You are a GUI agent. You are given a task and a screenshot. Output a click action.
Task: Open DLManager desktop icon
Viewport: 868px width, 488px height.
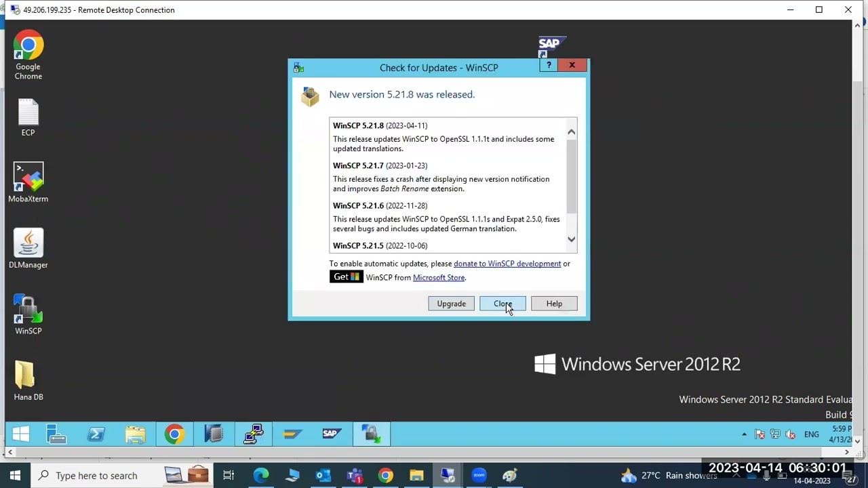coord(28,248)
